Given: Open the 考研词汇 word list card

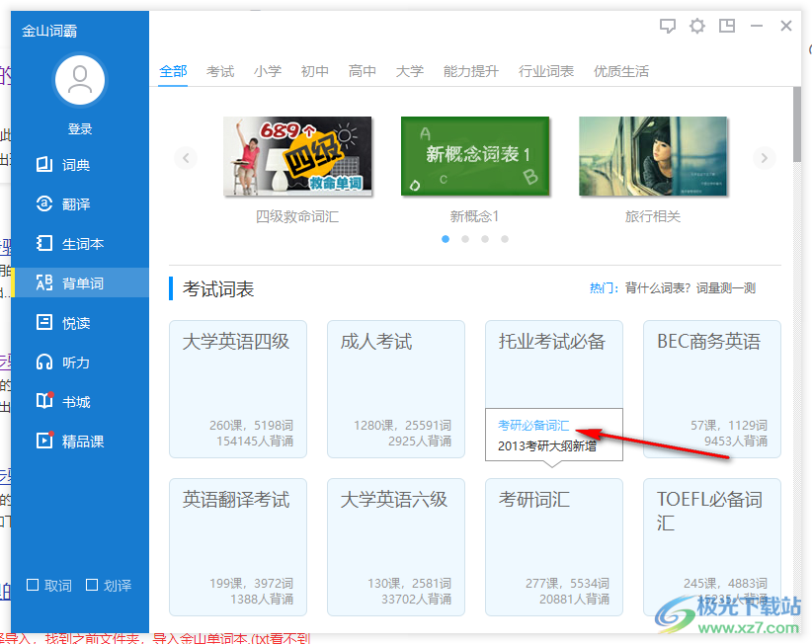Looking at the screenshot, I should (x=554, y=547).
